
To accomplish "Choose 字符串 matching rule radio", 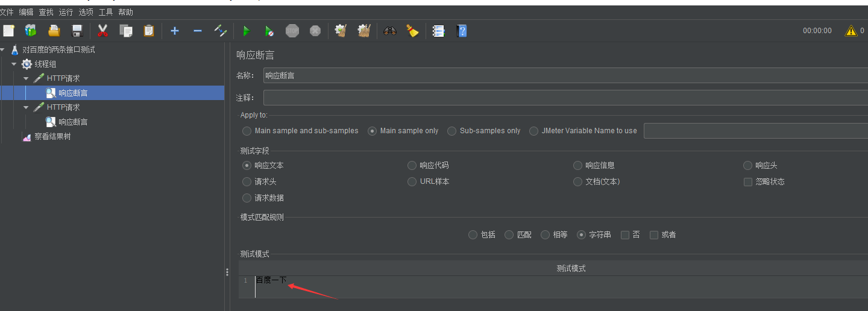I will coord(581,234).
